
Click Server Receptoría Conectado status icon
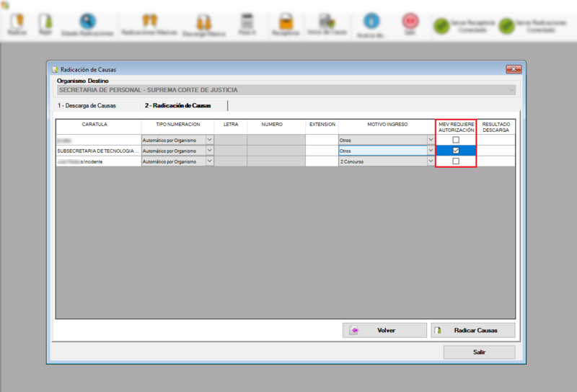(441, 26)
